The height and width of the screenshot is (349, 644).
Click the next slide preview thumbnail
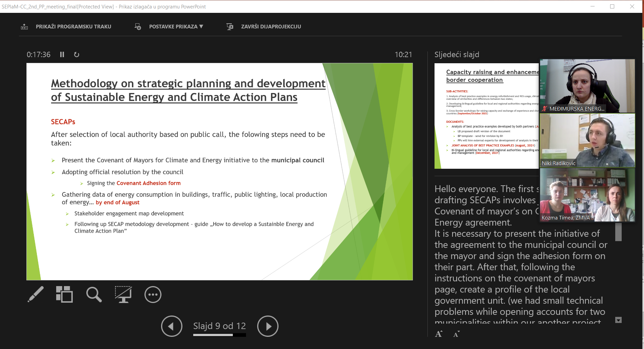(487, 116)
